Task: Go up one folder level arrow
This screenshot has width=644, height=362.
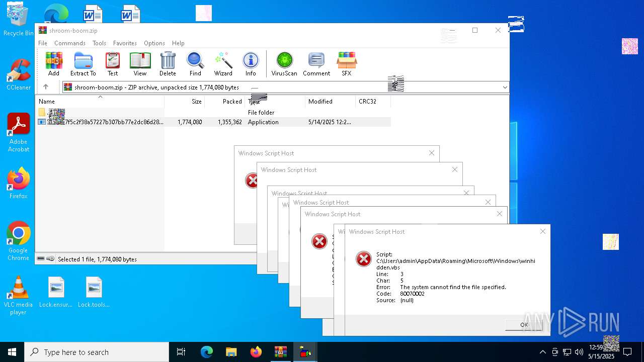Action: 46,87
